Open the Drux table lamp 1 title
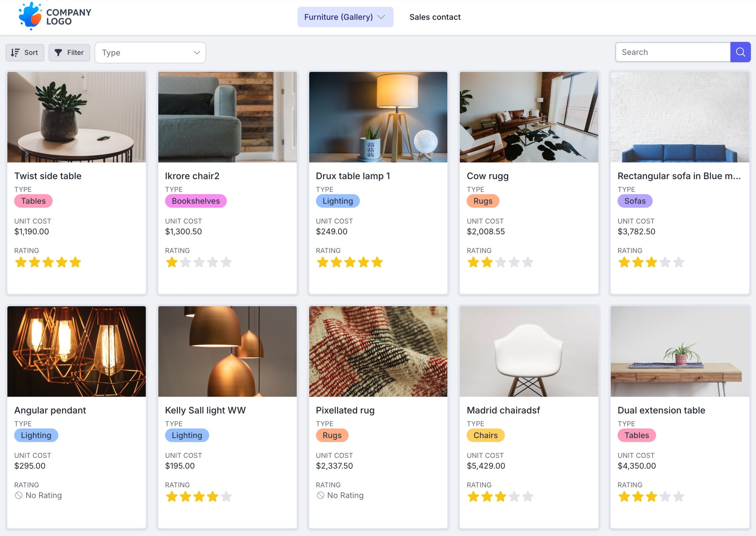This screenshot has height=536, width=756. pyautogui.click(x=353, y=176)
